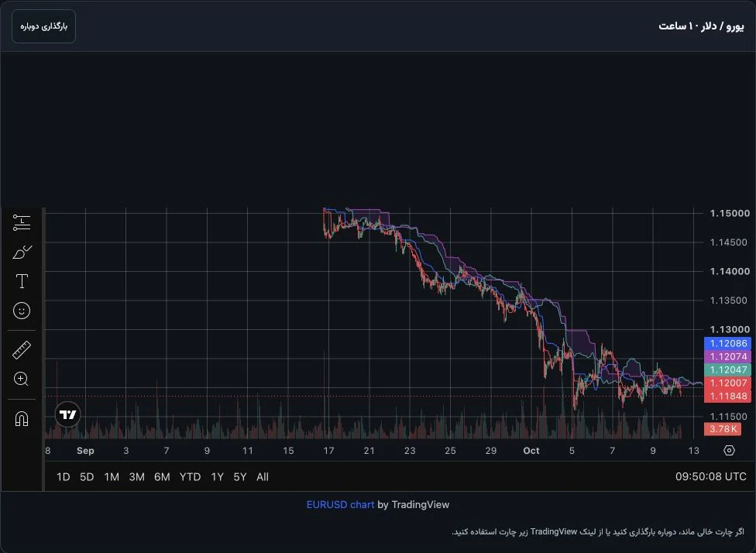Click the TradingView logo on chart
756x553 pixels.
pos(68,414)
